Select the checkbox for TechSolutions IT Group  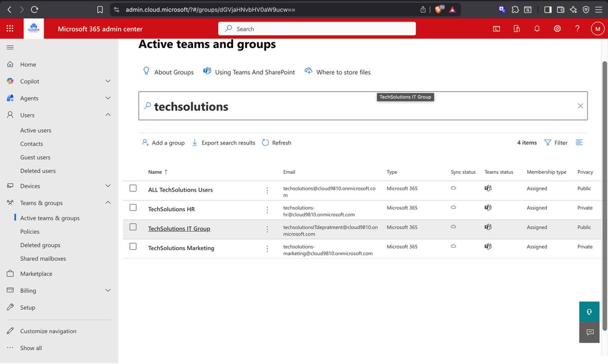133,227
